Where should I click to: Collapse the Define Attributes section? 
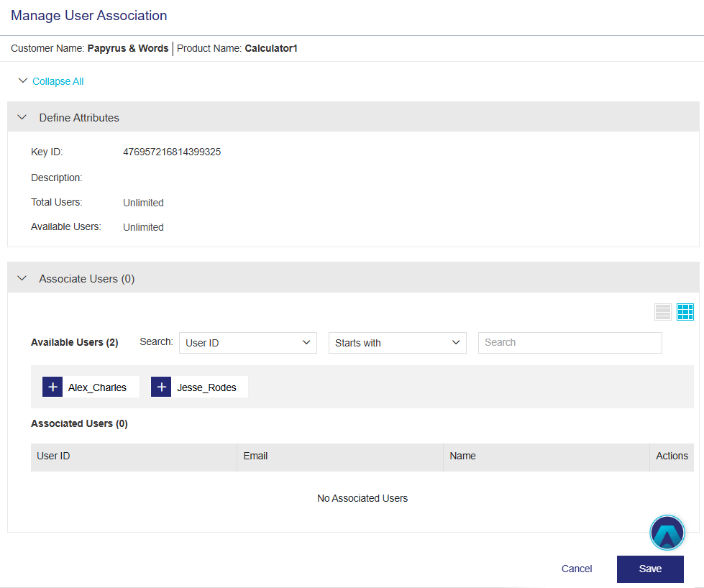click(x=22, y=117)
